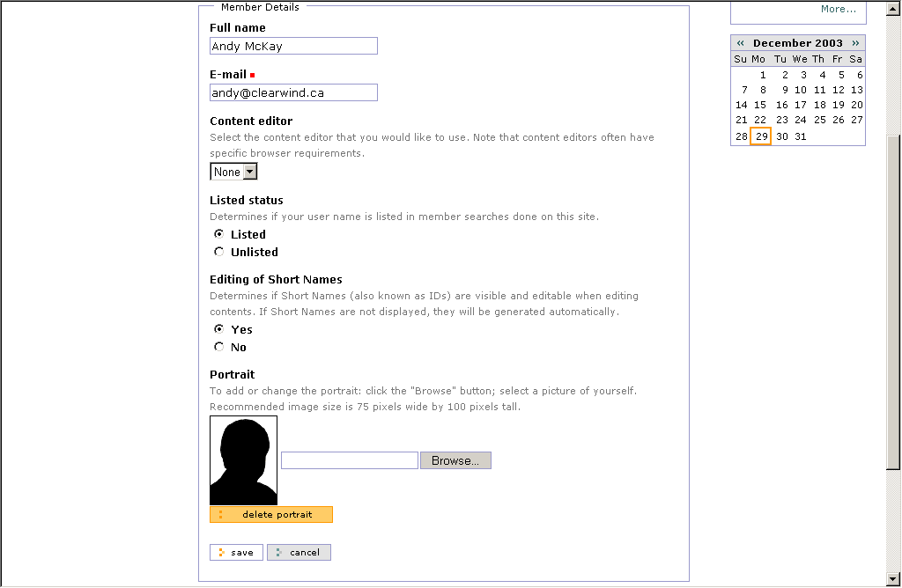
Task: Click the scroll down arrow of scrollbar
Action: click(893, 579)
